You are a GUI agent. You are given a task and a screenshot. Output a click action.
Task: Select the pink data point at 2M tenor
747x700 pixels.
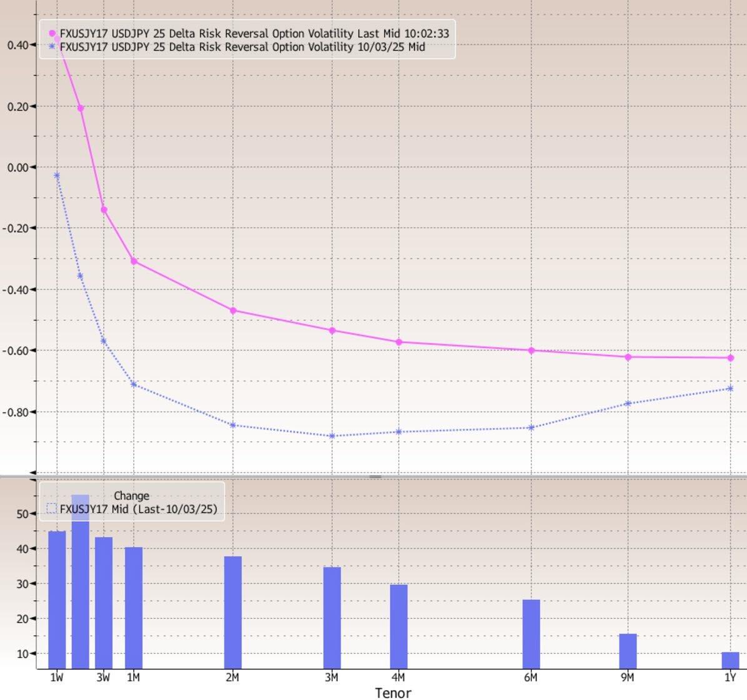233,311
